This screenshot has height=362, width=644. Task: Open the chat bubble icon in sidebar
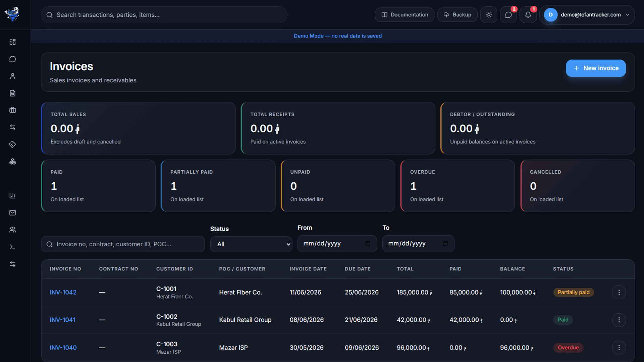[12, 59]
